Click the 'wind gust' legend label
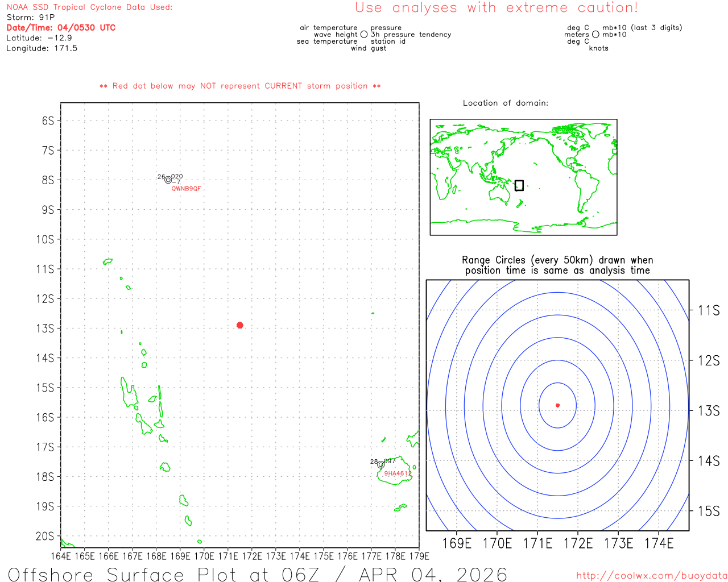Screen dimensions: 728x582 [x=369, y=48]
